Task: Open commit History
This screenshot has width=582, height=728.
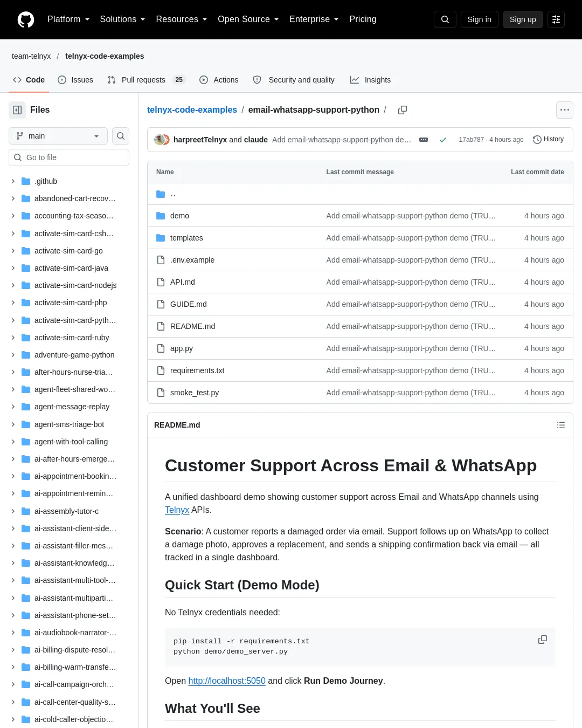Action: (x=548, y=140)
